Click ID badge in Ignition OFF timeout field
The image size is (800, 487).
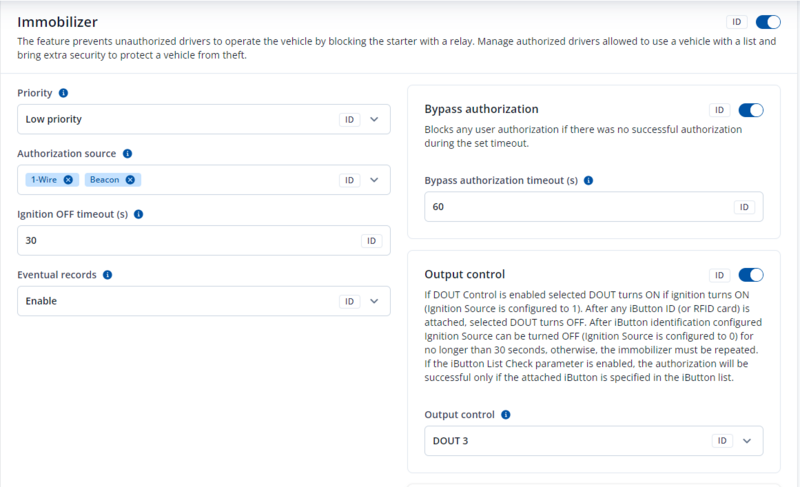click(x=371, y=241)
